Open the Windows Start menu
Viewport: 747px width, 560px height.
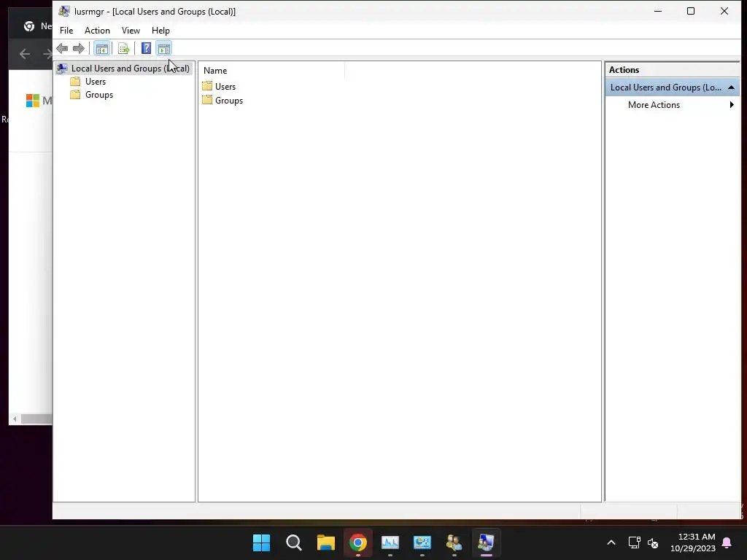click(262, 542)
